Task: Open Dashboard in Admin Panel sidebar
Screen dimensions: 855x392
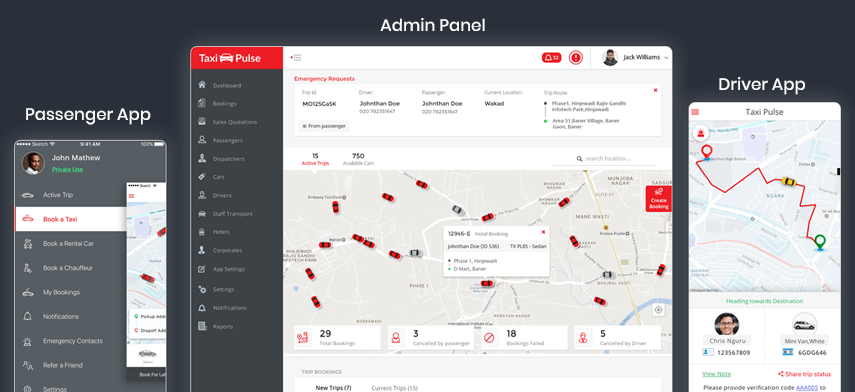Action: pyautogui.click(x=227, y=86)
